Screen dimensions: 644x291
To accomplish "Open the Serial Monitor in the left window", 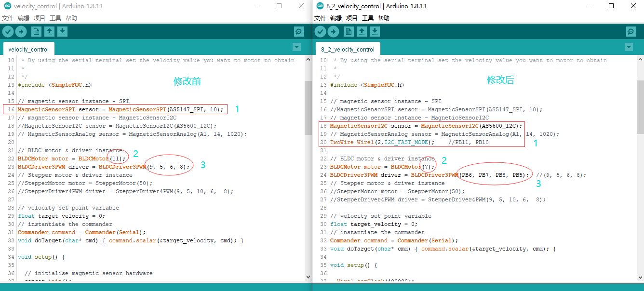I will click(x=298, y=31).
